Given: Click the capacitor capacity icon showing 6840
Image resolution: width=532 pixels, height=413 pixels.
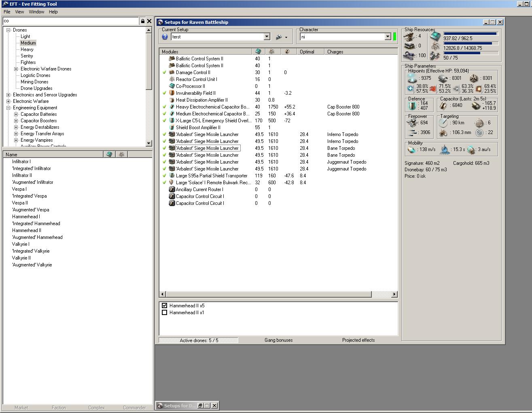Looking at the screenshot, I should click(444, 105).
